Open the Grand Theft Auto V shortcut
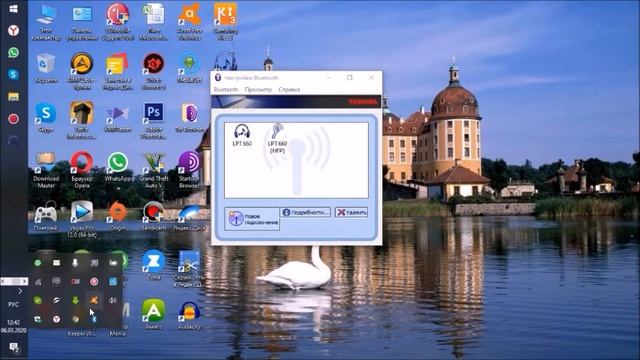Screen dimensions: 640x360 154,170
